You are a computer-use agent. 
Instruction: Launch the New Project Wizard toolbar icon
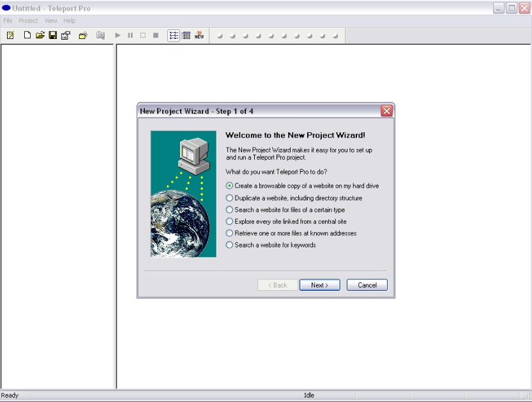pyautogui.click(x=10, y=35)
